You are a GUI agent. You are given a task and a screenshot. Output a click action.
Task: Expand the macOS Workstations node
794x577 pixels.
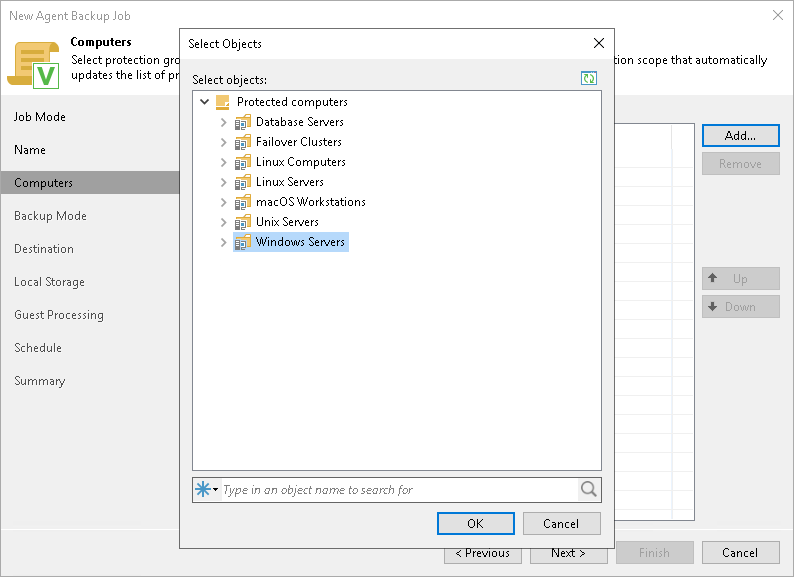tap(223, 202)
